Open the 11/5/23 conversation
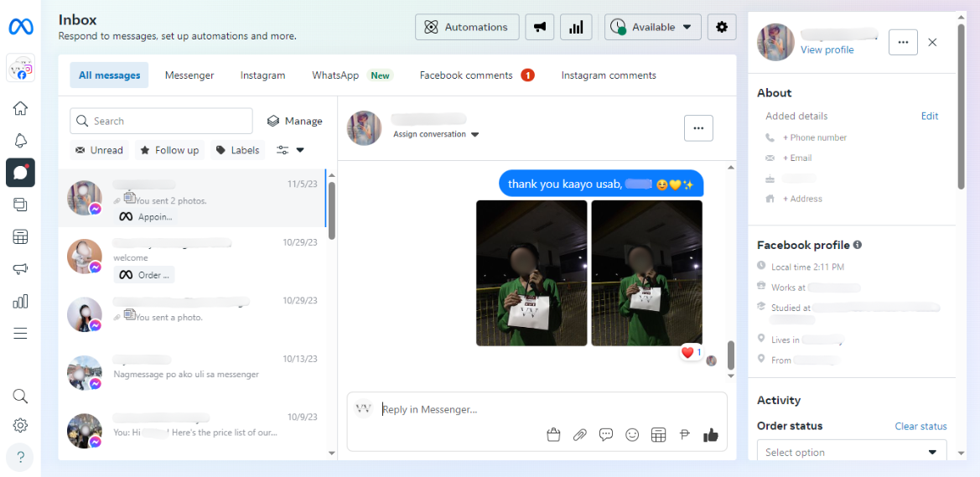980x477 pixels. point(193,198)
